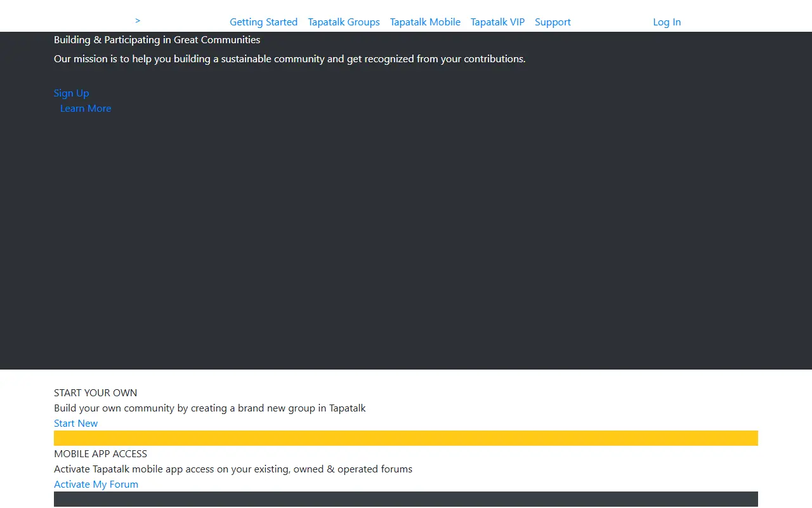812x508 pixels.
Task: Click the small '>' link in header
Action: [138, 20]
